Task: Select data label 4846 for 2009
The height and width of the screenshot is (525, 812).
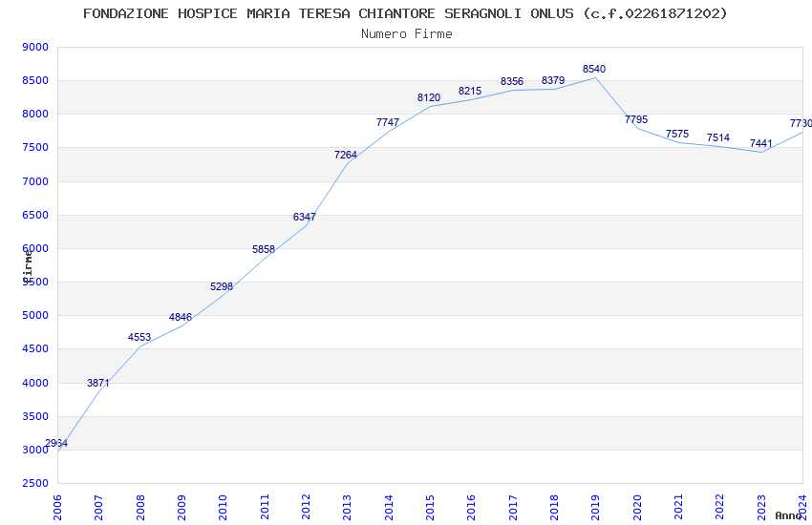Action: click(181, 317)
